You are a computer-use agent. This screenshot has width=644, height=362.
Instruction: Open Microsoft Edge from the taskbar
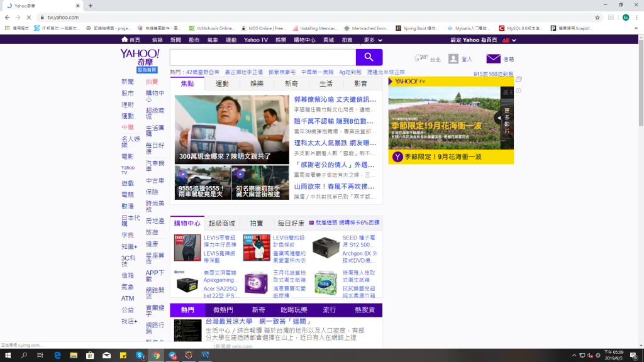[x=57, y=356]
